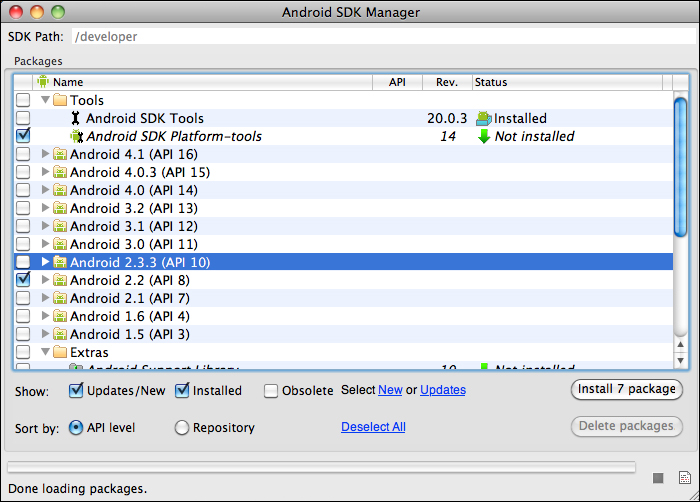The width and height of the screenshot is (700, 502).
Task: Expand the Android 2.3.3 (API 10) node
Action: tap(45, 262)
